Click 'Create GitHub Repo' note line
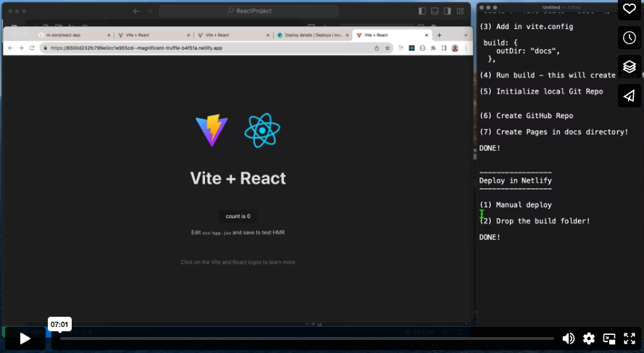This screenshot has height=353, width=644. 526,116
